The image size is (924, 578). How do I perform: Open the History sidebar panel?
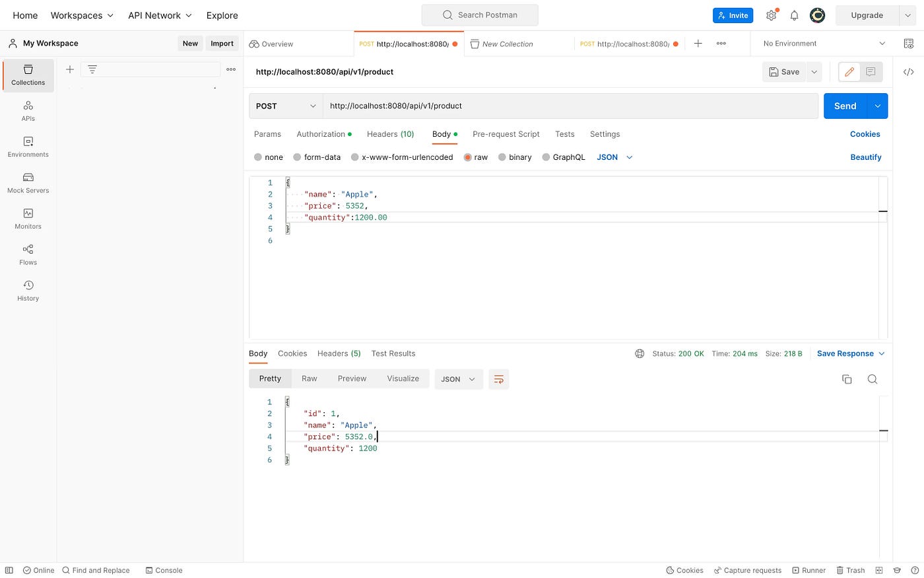click(x=28, y=291)
